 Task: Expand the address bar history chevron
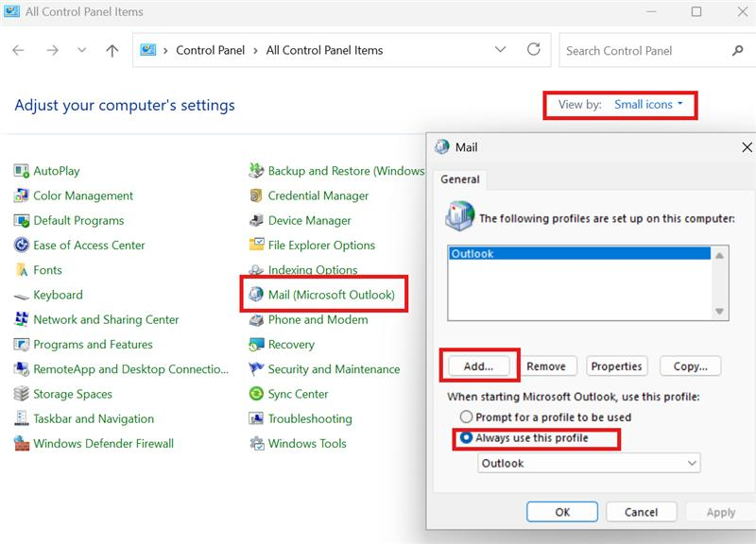pyautogui.click(x=501, y=50)
